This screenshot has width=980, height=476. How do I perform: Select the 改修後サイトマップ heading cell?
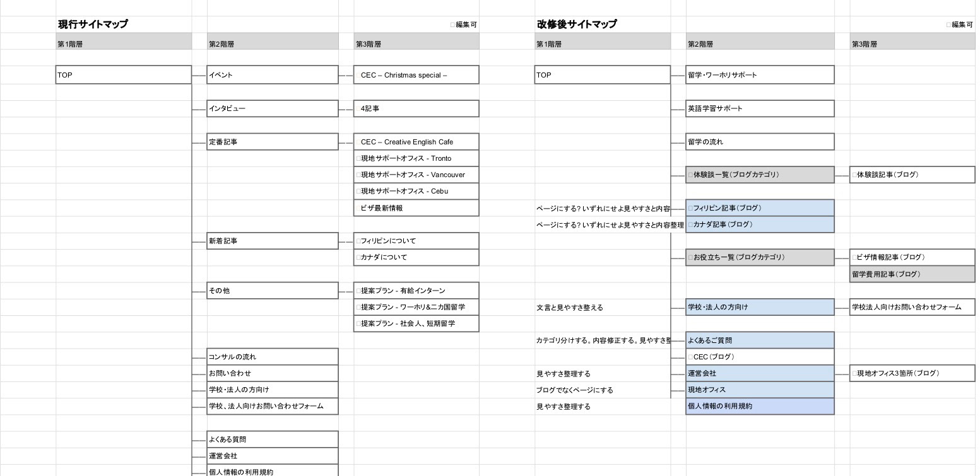[603, 25]
